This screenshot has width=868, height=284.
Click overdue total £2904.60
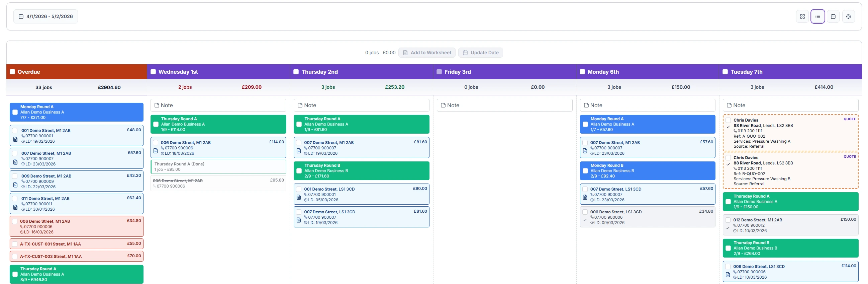pos(109,87)
